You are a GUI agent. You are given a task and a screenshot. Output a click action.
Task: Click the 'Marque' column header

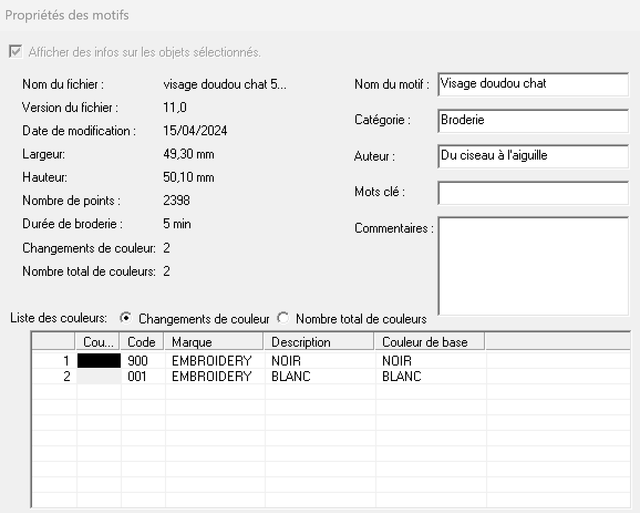[x=214, y=342]
